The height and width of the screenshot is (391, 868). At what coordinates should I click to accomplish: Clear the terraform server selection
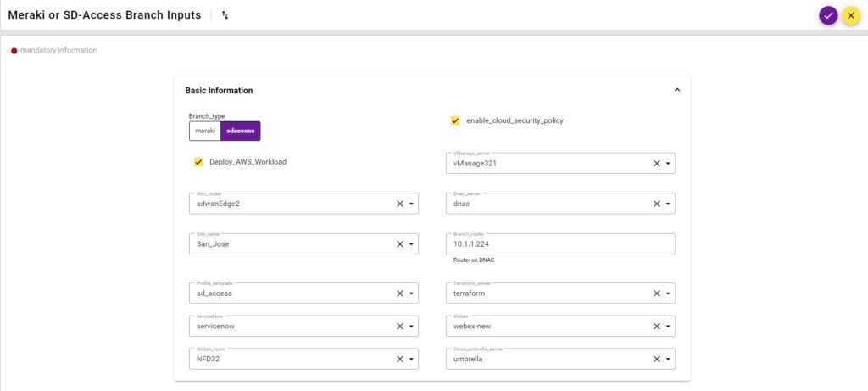click(x=657, y=293)
